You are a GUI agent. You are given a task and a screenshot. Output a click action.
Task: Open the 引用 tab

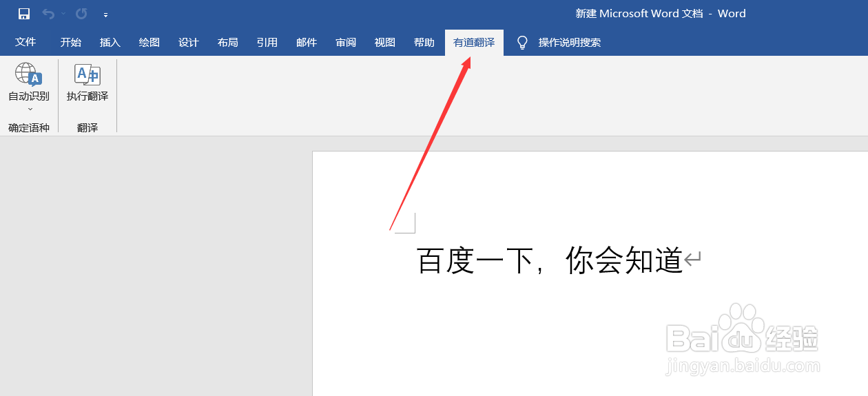(267, 42)
